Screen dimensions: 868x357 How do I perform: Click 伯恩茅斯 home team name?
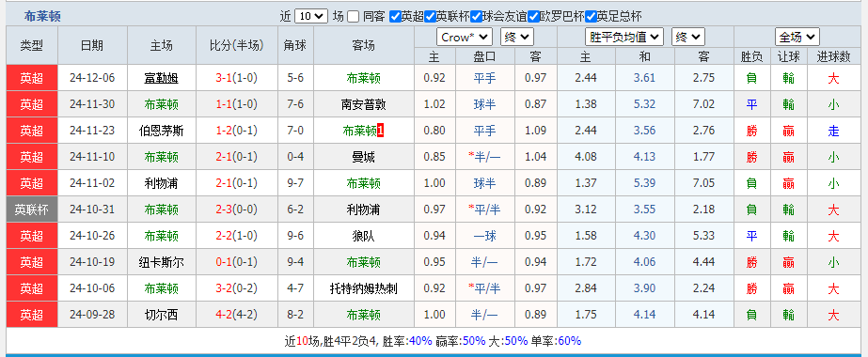coord(162,131)
